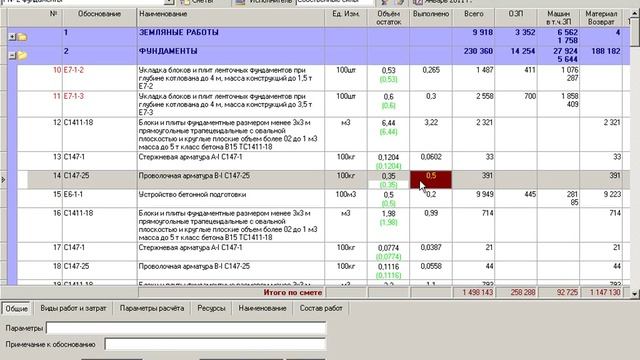Expand section 1 ЗЕМЛЯНЫЕ РАБОТЫ plus box
Viewport: 640px width, 360px height.
[12, 37]
